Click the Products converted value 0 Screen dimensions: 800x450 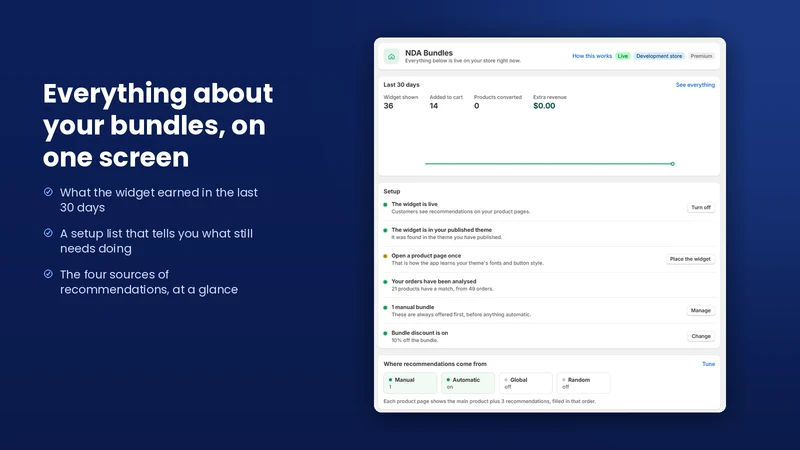(x=477, y=106)
